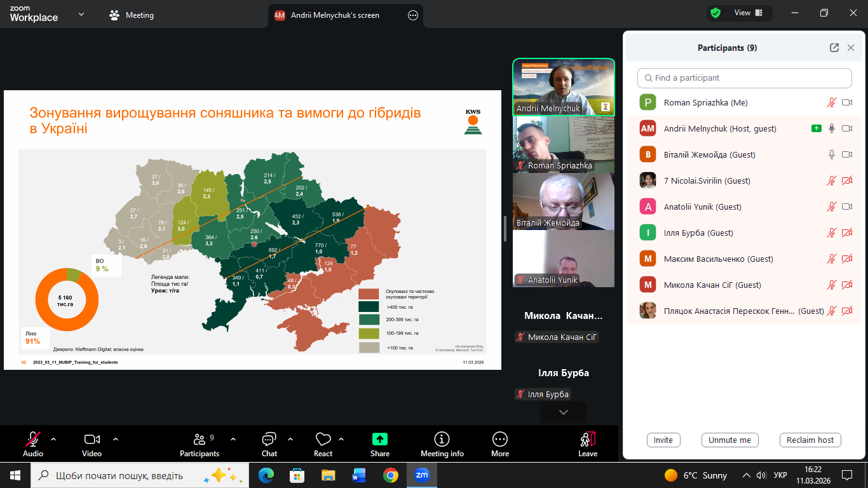The height and width of the screenshot is (488, 868).
Task: Open the More options ellipsis in toolbar
Action: tap(500, 439)
